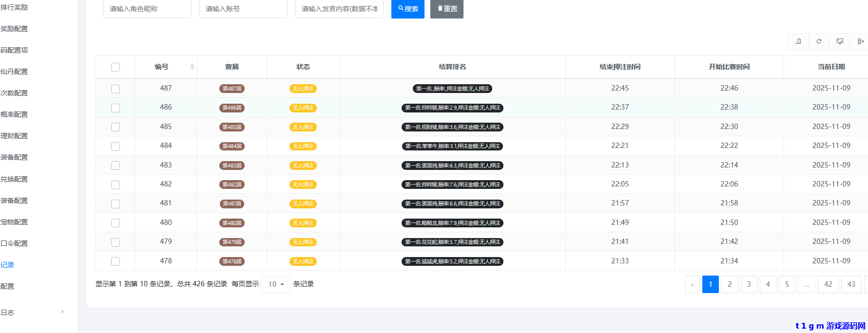868x333 pixels.
Task: Click the fullscreen monitor icon
Action: pos(840,41)
